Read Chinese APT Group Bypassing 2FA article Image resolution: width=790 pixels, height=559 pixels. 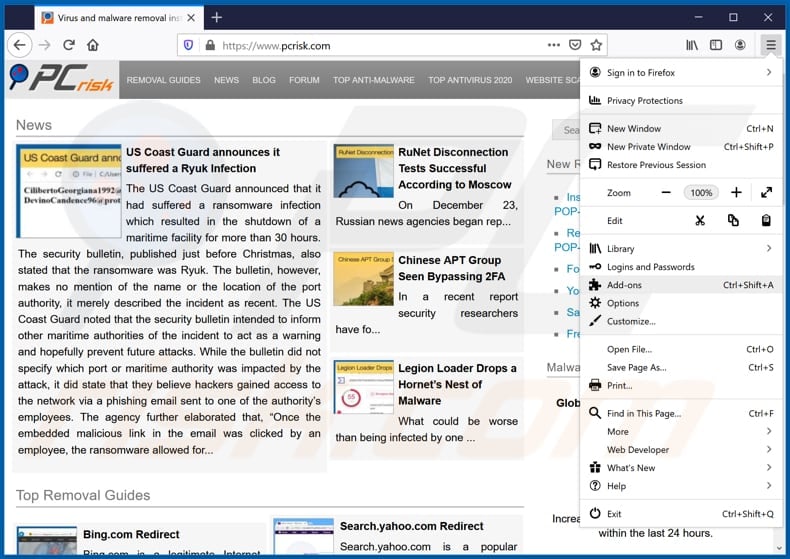[x=451, y=268]
